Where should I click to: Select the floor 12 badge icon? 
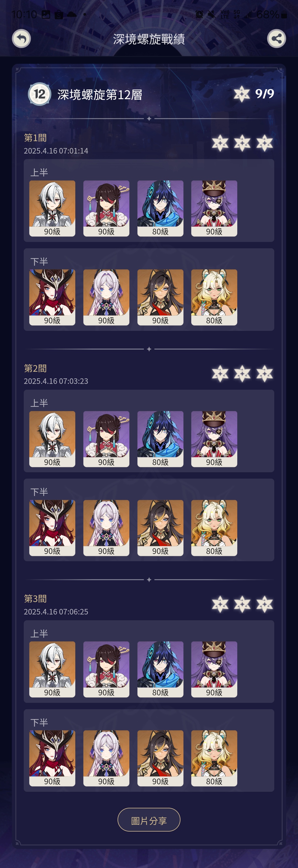[x=39, y=94]
